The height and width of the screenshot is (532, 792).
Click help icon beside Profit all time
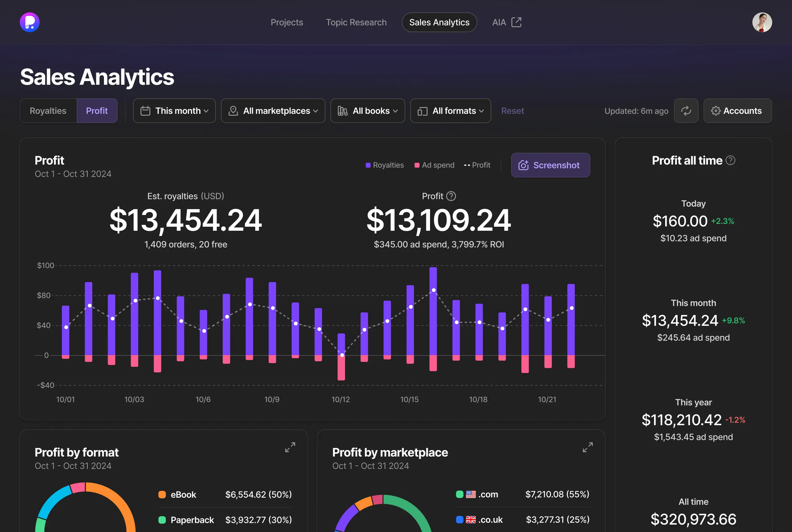(730, 160)
